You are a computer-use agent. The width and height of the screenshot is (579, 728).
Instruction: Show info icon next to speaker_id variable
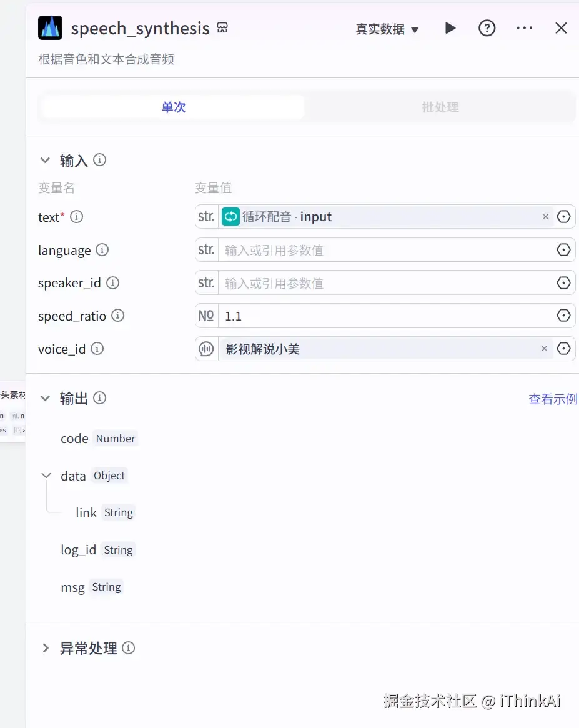click(112, 282)
